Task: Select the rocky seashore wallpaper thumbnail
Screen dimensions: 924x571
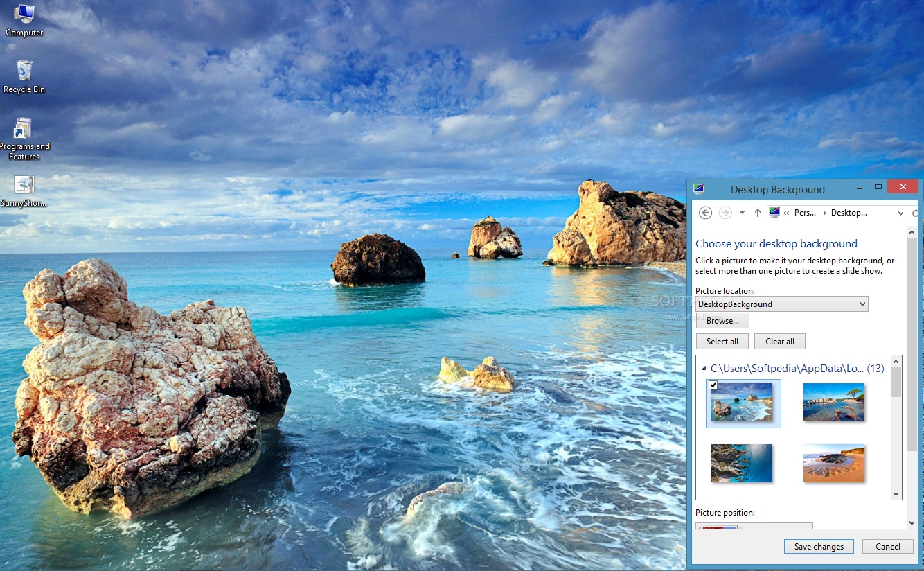Action: pos(743,403)
